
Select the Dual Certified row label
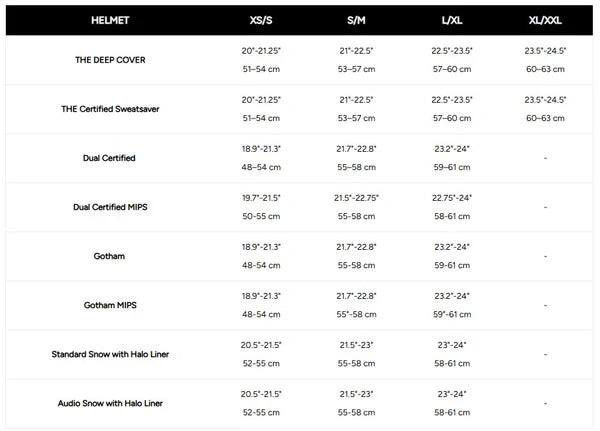pos(110,158)
